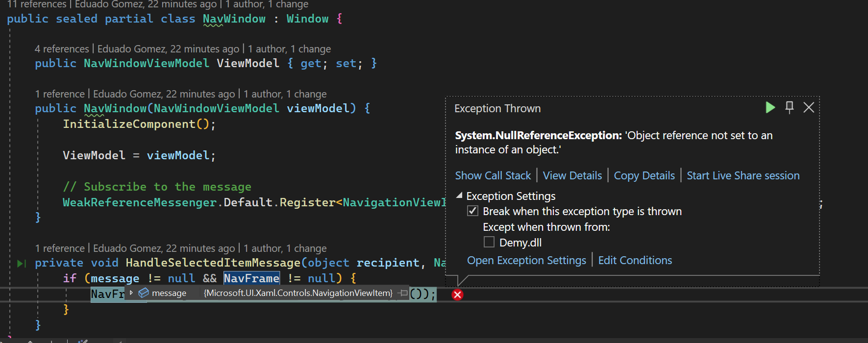Collapse the Exception Settings section
Screen dimensions: 868x343
click(x=459, y=196)
